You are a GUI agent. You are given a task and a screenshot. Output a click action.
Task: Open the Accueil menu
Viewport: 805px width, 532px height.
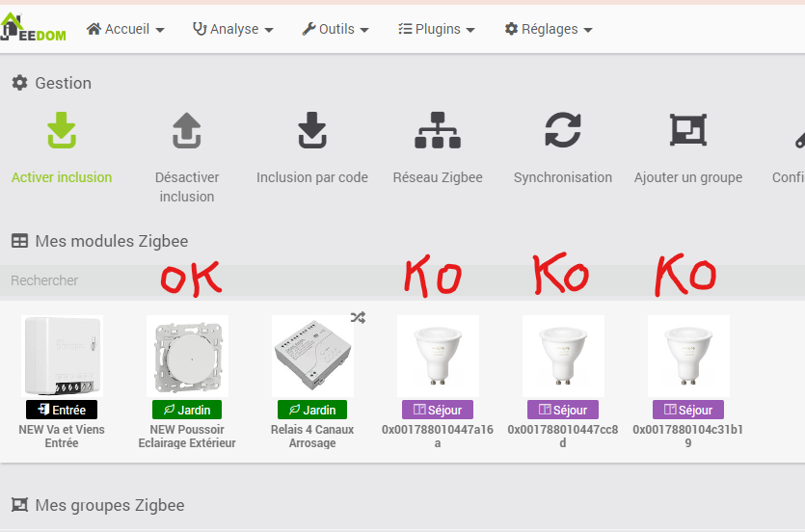point(125,29)
